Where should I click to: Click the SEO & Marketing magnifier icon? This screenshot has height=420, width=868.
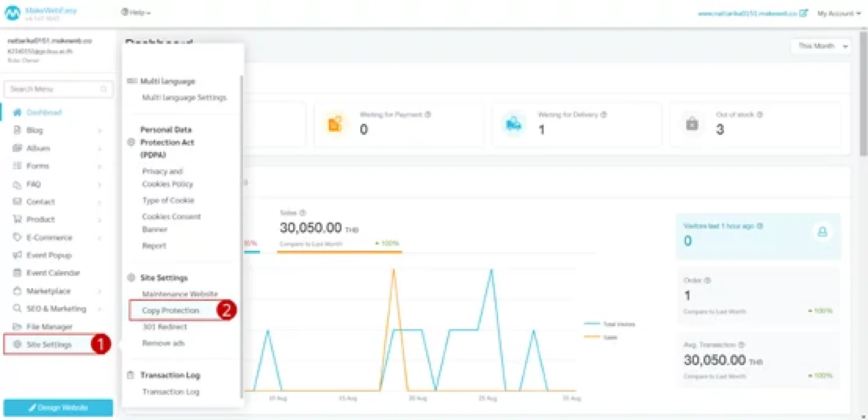(x=17, y=309)
